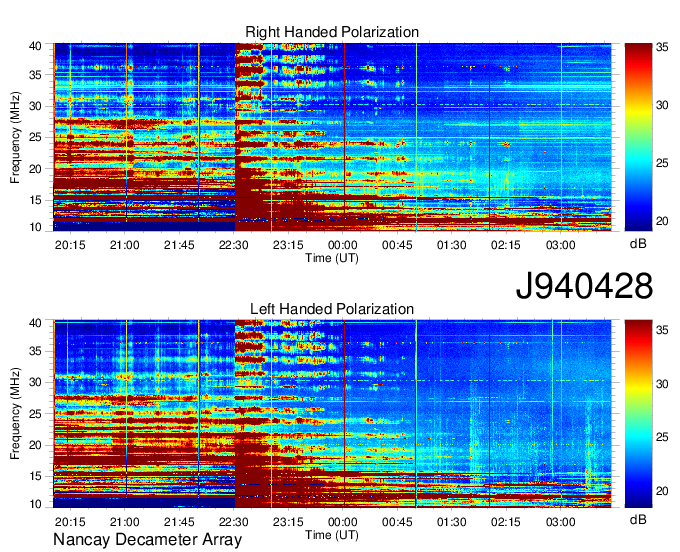Click the "Right Handed Polarization" plot title
680x552 pixels.
[x=332, y=32]
